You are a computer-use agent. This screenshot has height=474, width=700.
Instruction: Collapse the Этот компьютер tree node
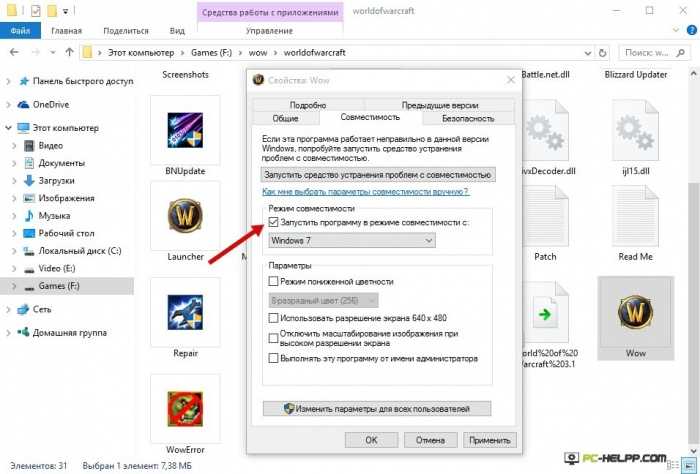coord(8,128)
